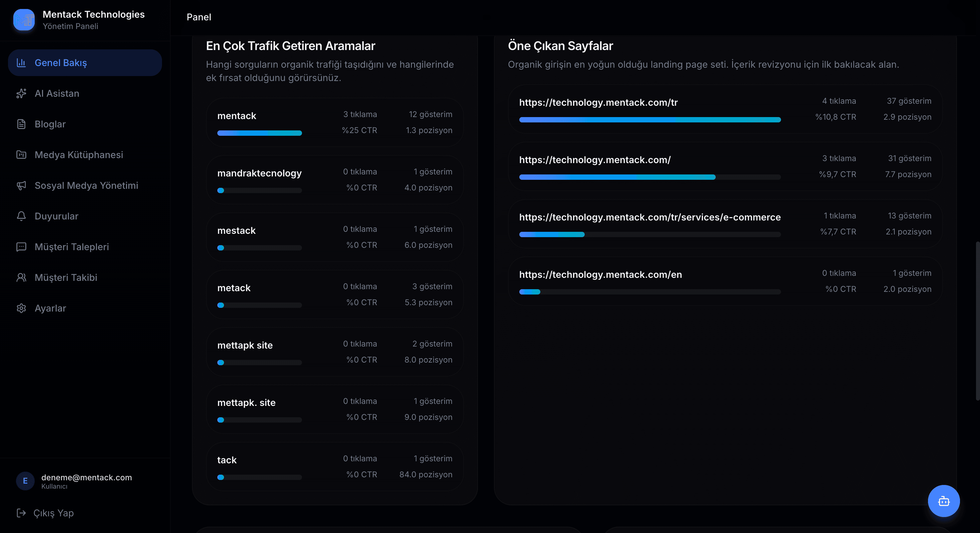Image resolution: width=980 pixels, height=533 pixels.
Task: Click the Medya Kütüphanesi folder icon
Action: [21, 155]
